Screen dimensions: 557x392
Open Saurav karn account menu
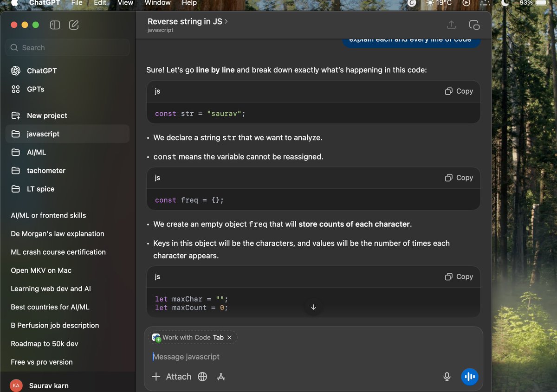(x=49, y=386)
